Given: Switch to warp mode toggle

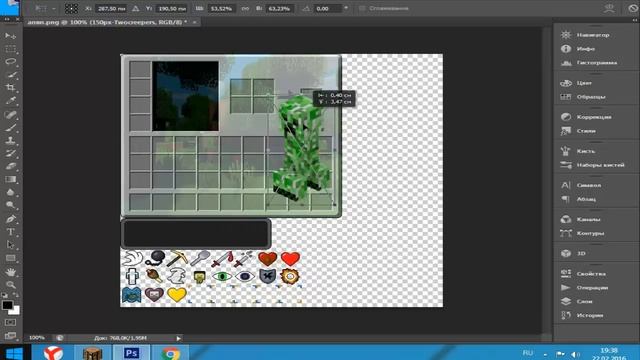Looking at the screenshot, I should click(x=609, y=8).
